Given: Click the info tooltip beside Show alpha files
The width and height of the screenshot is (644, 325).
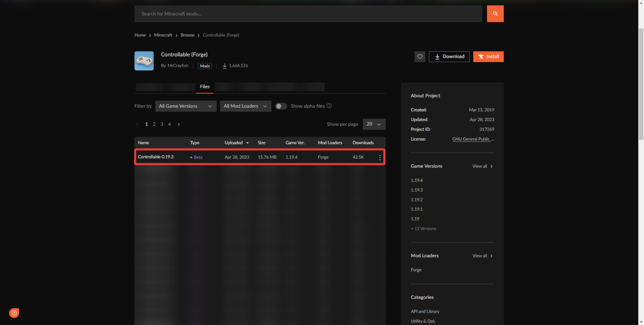Looking at the screenshot, I should pos(329,106).
